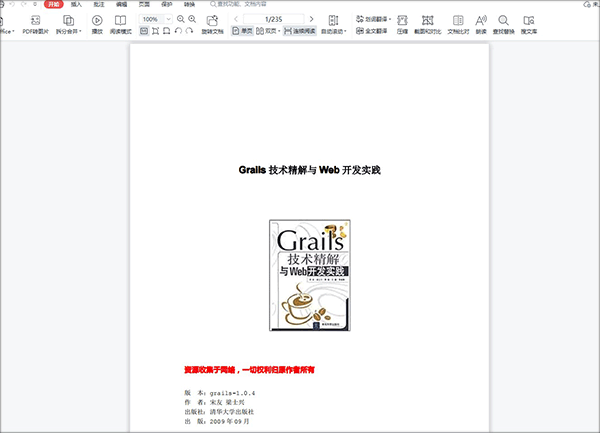Go to previous page arrow

236,19
